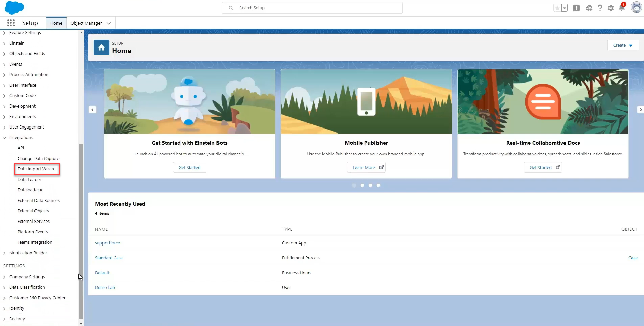This screenshot has width=644, height=326.
Task: Click Get Started for Einstein Bots
Action: tap(189, 167)
